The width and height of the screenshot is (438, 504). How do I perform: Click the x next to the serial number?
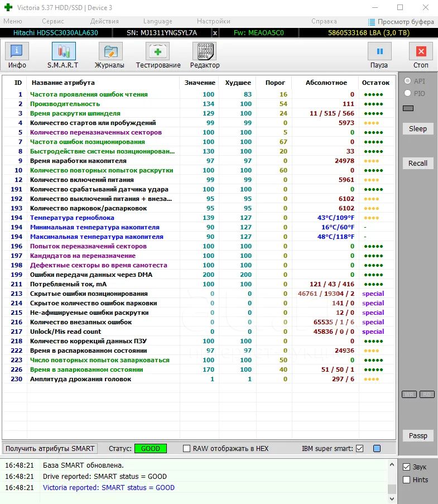point(215,33)
